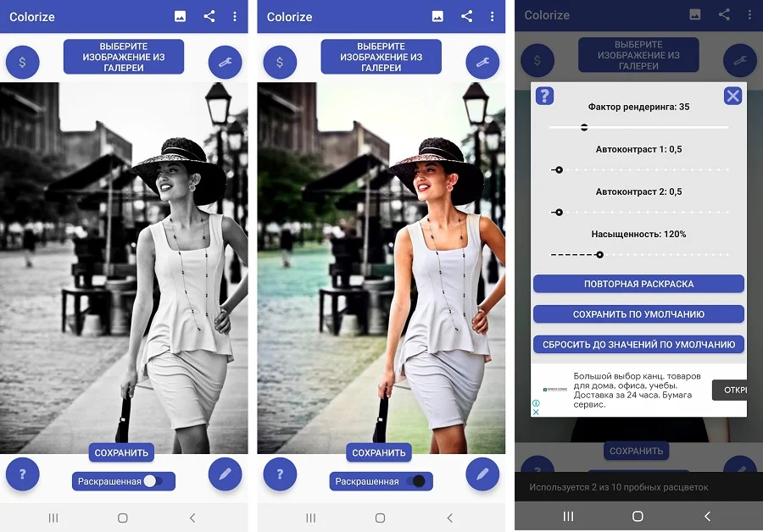Image resolution: width=763 pixels, height=532 pixels.
Task: Tap the round question-mark help button under the colorized photo
Action: click(x=280, y=475)
